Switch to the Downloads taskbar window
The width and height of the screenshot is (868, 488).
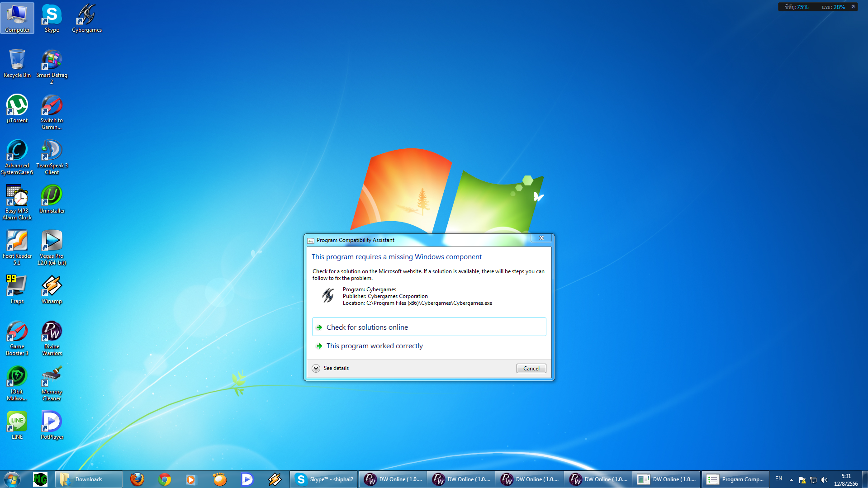coord(89,479)
